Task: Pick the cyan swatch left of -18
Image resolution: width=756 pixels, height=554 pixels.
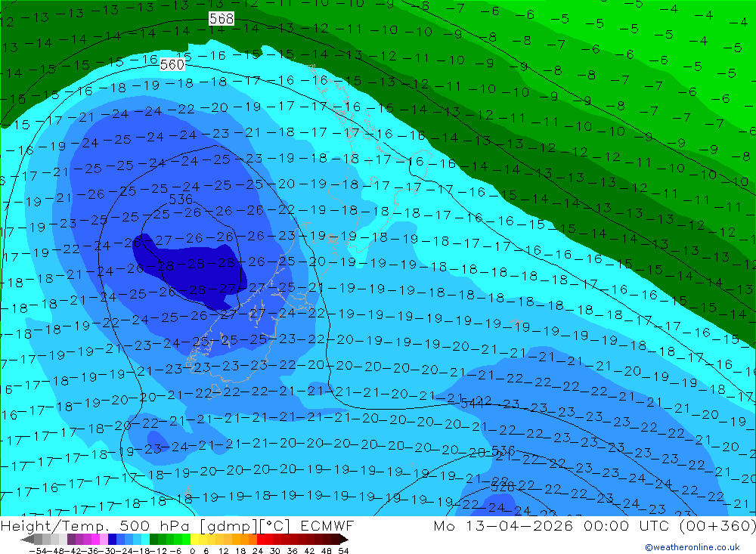Action: [145, 539]
